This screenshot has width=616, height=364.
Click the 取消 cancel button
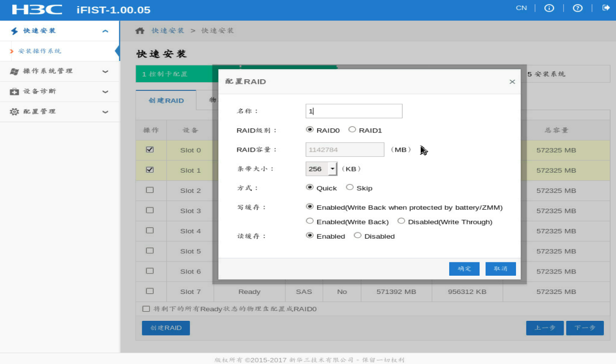[500, 269]
